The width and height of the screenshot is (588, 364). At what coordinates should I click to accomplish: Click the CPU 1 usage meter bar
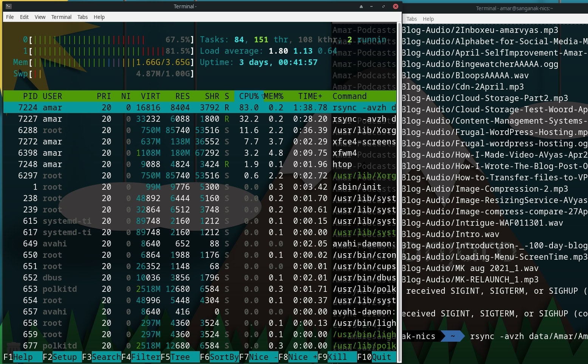109,51
